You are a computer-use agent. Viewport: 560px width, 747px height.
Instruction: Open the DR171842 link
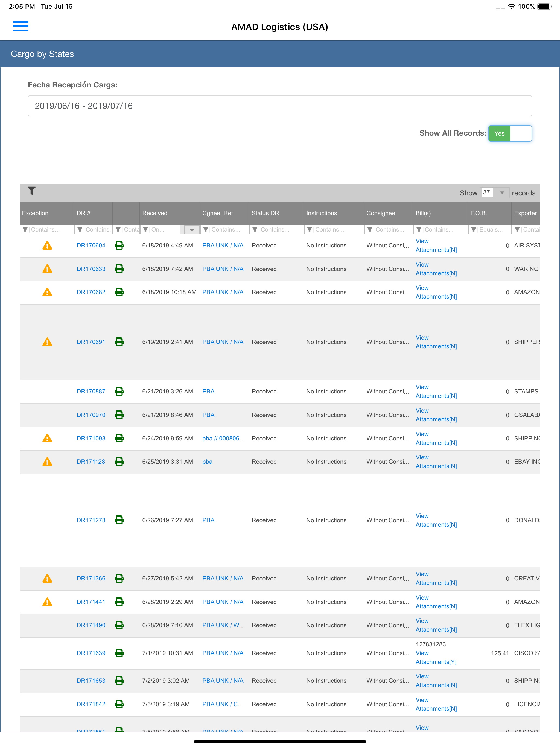click(91, 704)
